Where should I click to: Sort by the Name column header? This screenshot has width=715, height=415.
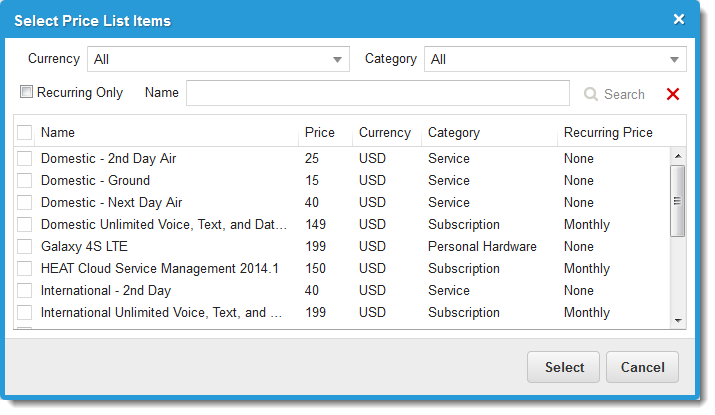pyautogui.click(x=58, y=133)
